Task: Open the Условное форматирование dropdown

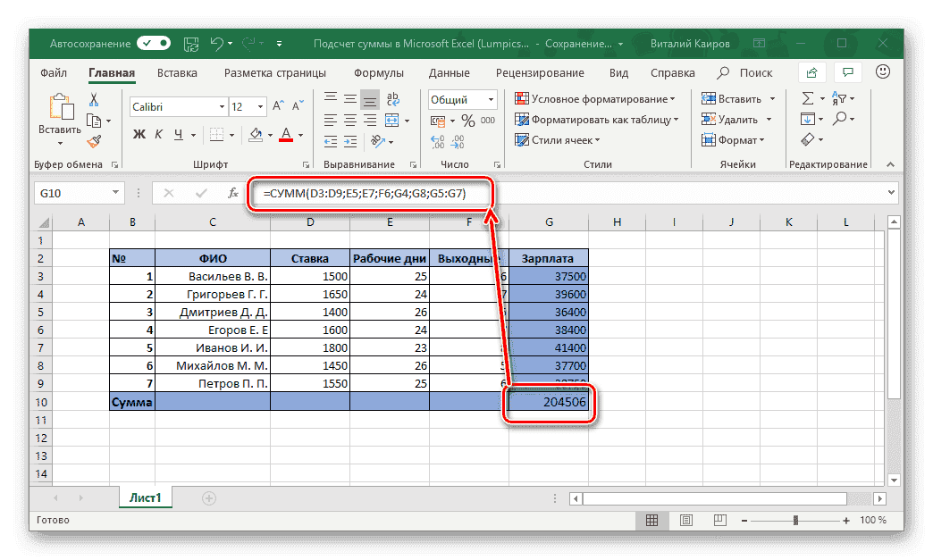Action: click(x=594, y=99)
